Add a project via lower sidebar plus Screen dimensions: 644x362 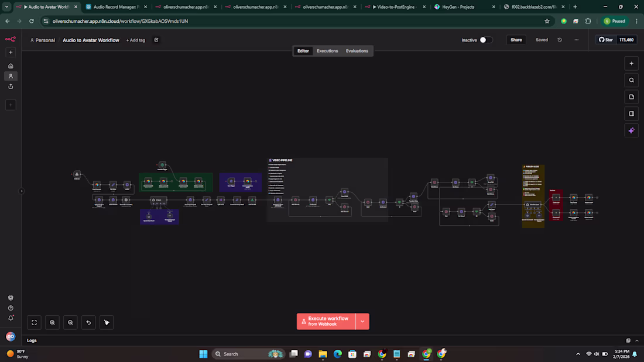(x=11, y=105)
